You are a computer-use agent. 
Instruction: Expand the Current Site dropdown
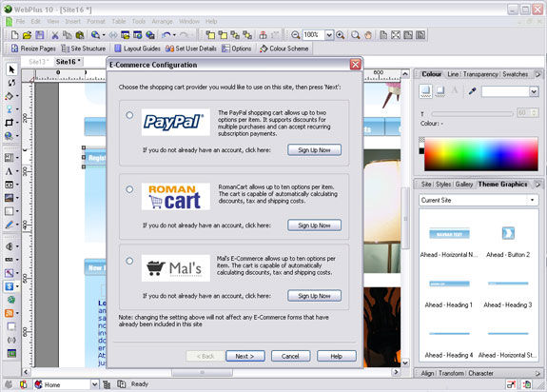point(533,200)
